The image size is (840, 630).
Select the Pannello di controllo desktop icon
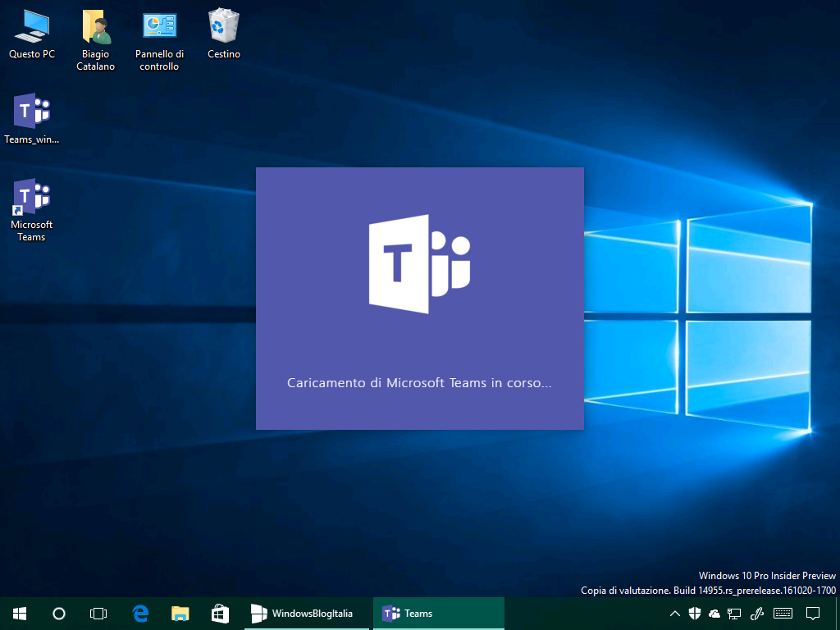tap(159, 40)
